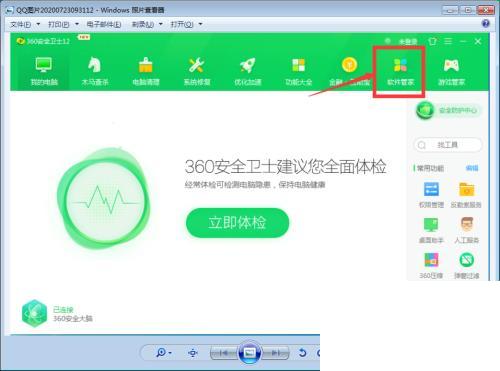Play slideshow with center round button
This screenshot has width=500, height=371.
[x=250, y=352]
